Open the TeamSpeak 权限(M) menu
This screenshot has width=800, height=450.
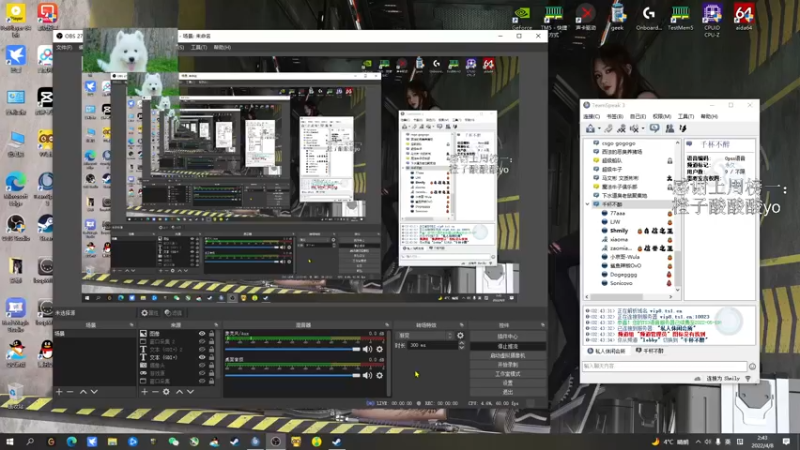(661, 117)
